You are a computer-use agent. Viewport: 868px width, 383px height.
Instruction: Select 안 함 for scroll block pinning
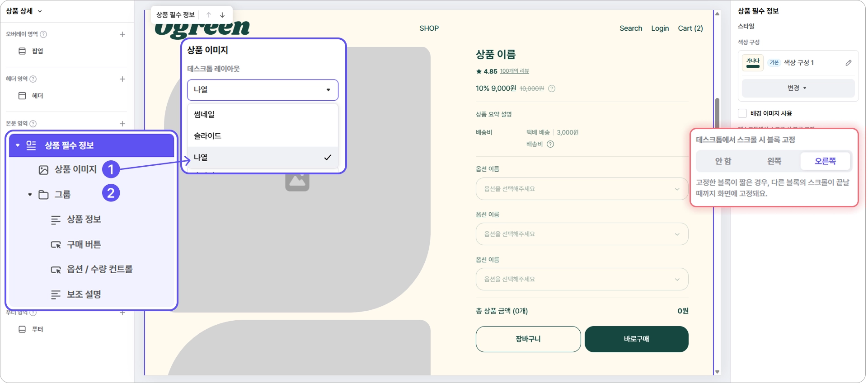723,161
